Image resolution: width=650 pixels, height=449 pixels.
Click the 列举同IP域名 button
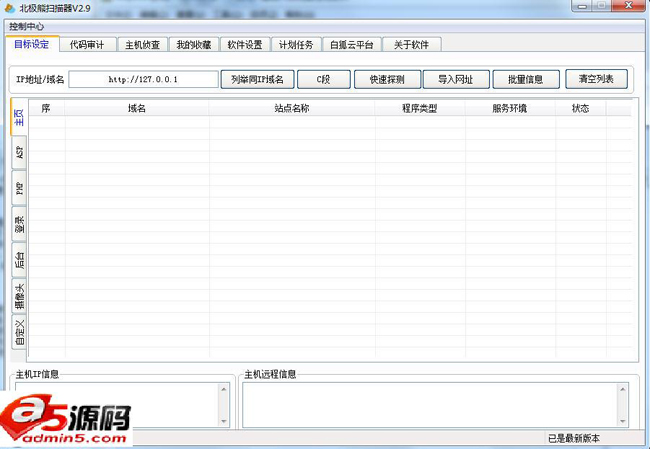coord(257,79)
